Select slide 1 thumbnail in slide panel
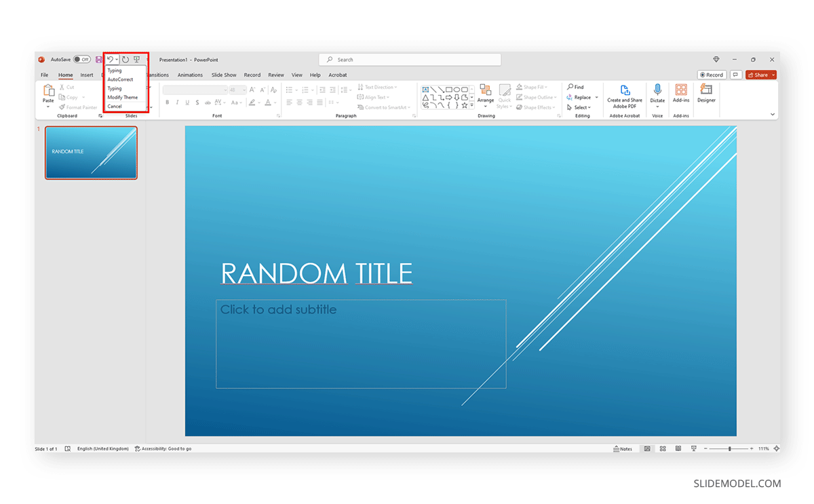Image resolution: width=814 pixels, height=504 pixels. point(91,153)
